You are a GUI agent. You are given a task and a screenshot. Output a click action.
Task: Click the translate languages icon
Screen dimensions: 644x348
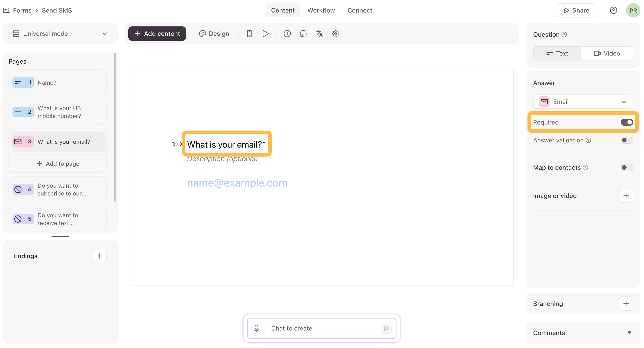[319, 34]
